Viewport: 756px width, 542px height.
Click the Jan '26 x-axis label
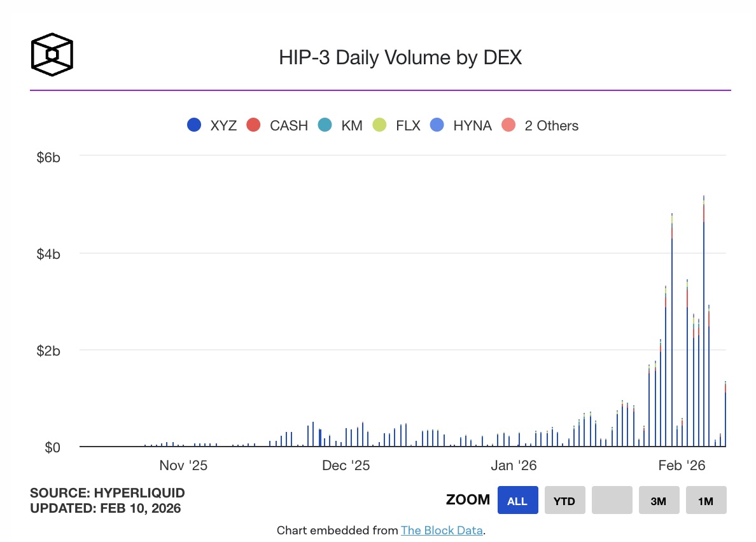pos(514,466)
